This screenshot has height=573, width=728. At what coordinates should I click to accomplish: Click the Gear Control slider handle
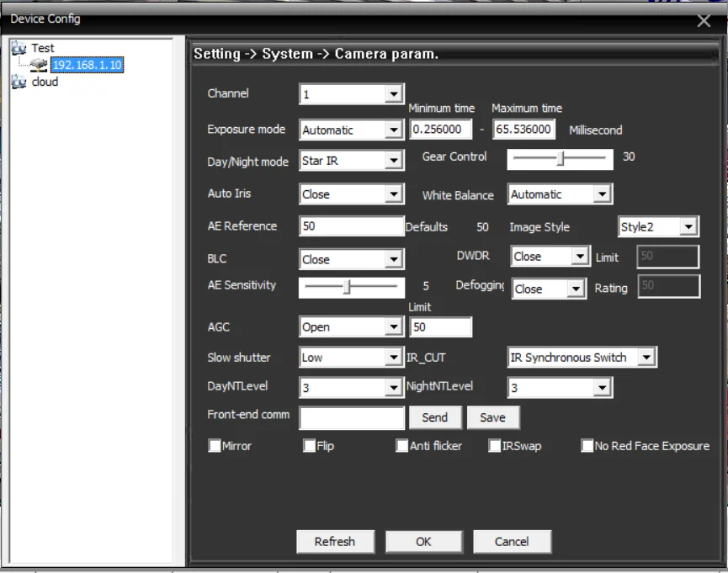point(561,158)
